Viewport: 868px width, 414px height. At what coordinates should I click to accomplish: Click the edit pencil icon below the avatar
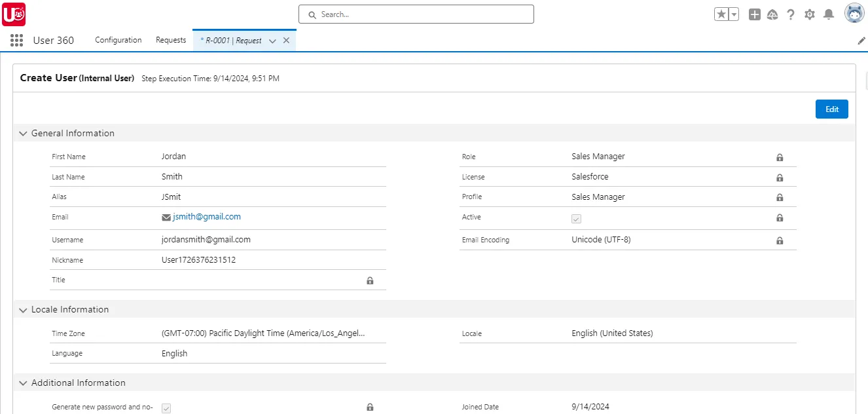click(x=861, y=40)
